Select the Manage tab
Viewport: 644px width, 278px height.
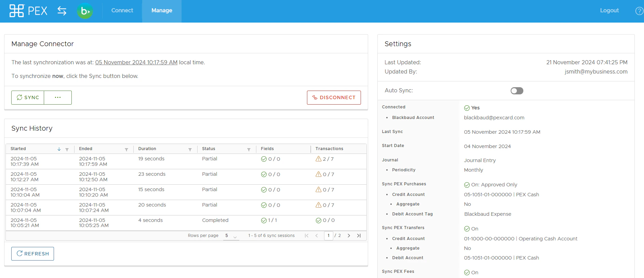[162, 11]
